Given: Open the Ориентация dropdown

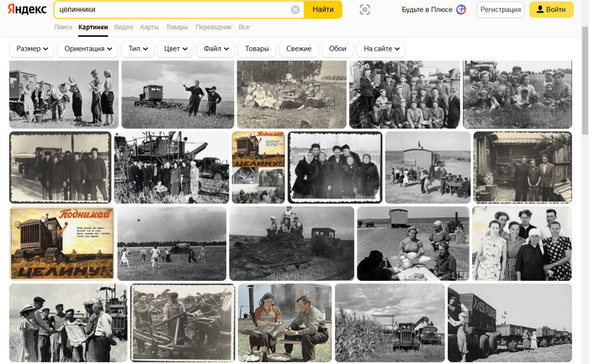Looking at the screenshot, I should 87,49.
